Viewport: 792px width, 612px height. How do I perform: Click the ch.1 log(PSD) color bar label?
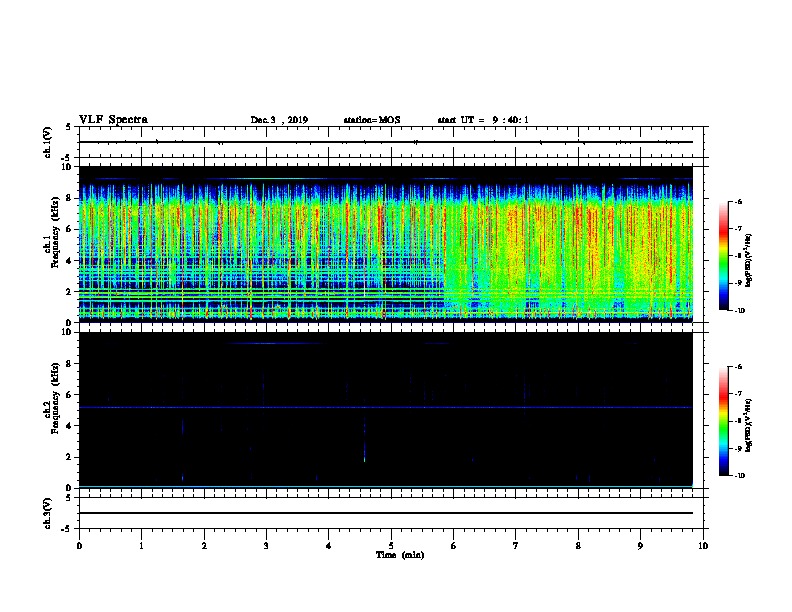pos(749,260)
